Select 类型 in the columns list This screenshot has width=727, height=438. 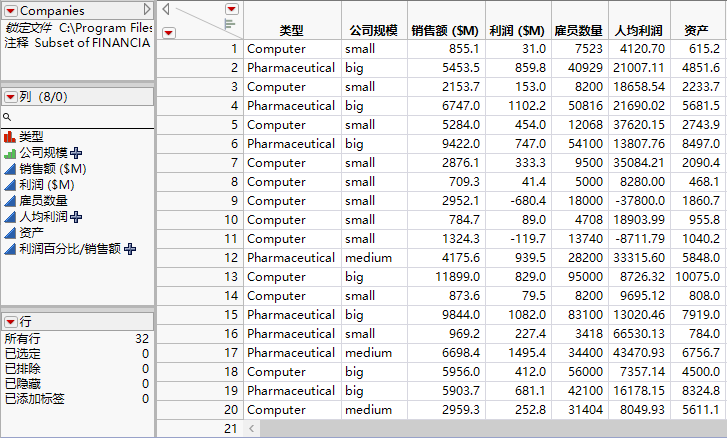31,137
